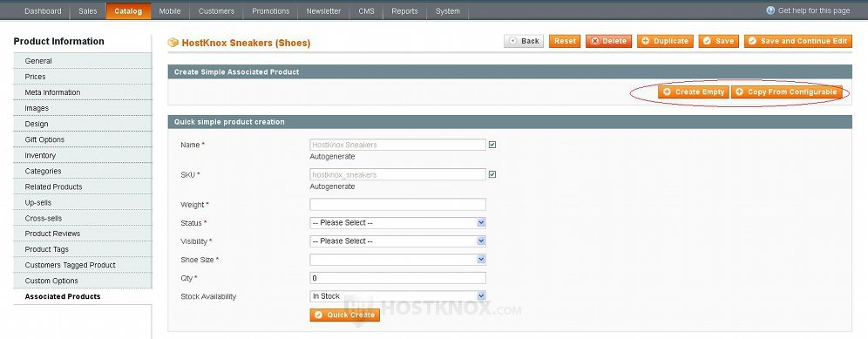Open the Dashboard menu
The width and height of the screenshot is (868, 339).
coord(43,11)
